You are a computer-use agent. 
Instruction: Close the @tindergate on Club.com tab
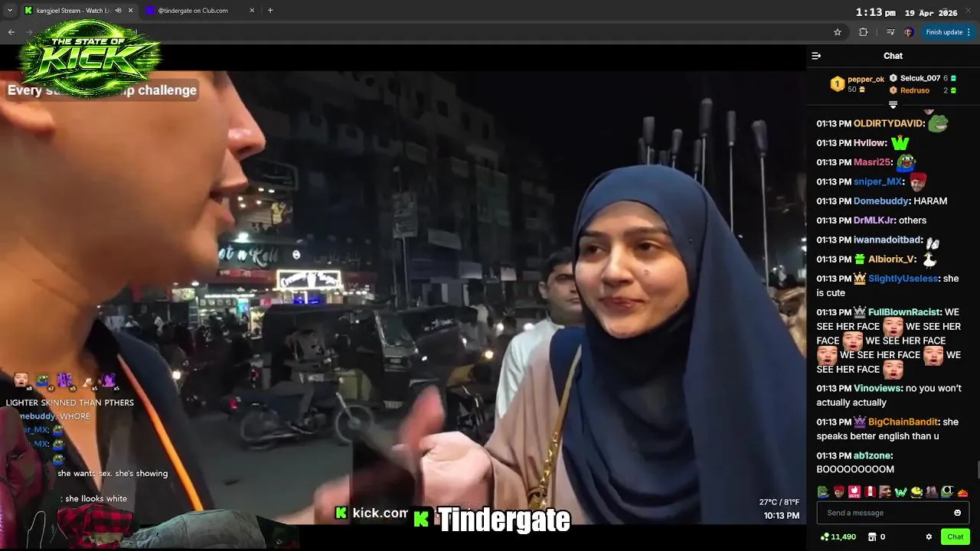point(252,11)
